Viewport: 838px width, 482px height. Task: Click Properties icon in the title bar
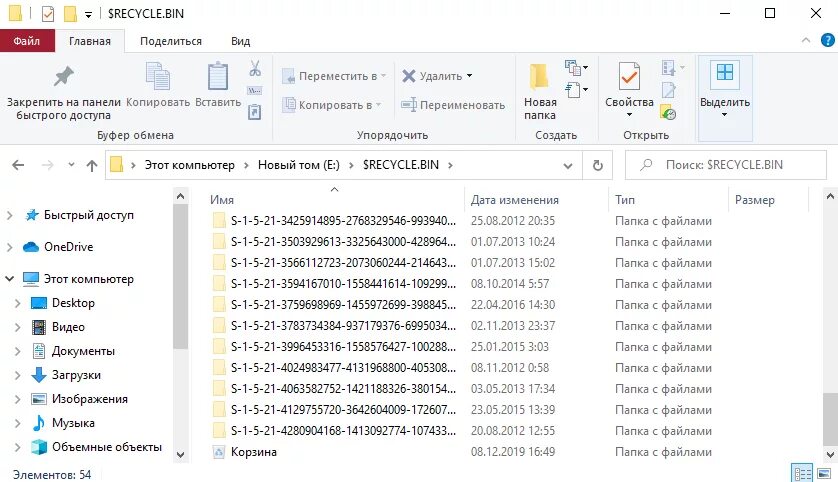48,13
